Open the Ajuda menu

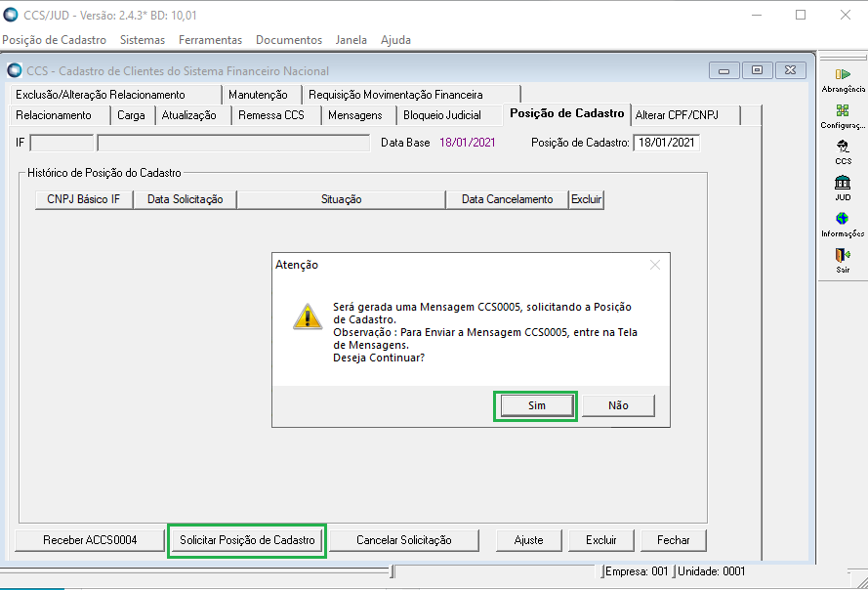(395, 40)
